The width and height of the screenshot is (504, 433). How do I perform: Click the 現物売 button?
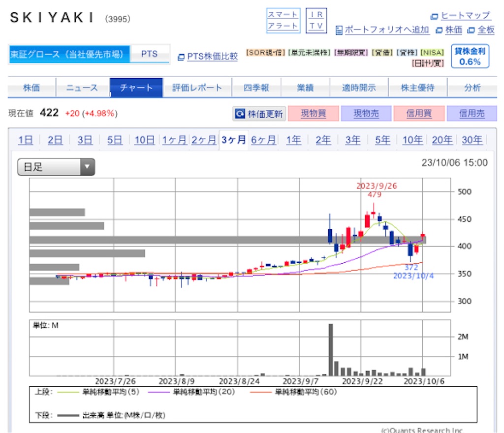coord(366,113)
